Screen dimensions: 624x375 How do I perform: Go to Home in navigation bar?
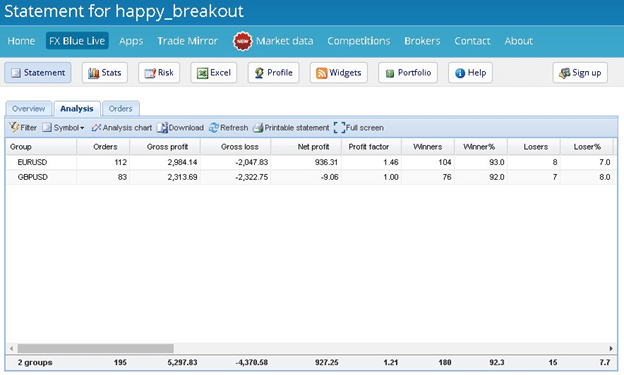[x=21, y=41]
